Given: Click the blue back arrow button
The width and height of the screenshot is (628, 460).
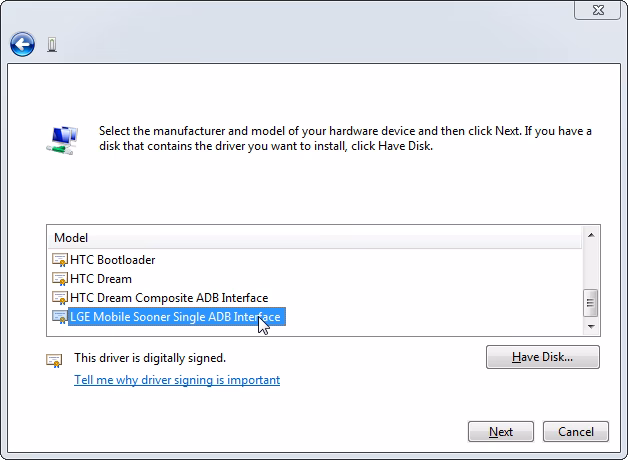Looking at the screenshot, I should click(x=22, y=44).
